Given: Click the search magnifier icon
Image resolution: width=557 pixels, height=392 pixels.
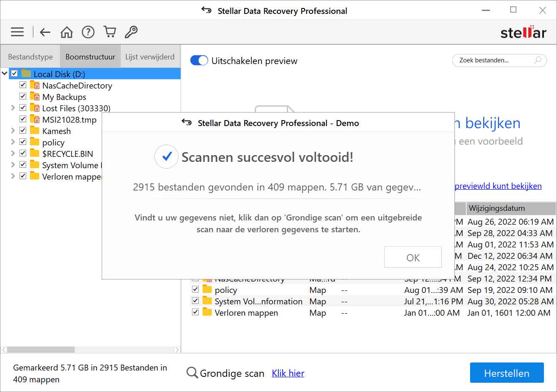Looking at the screenshot, I should [538, 60].
